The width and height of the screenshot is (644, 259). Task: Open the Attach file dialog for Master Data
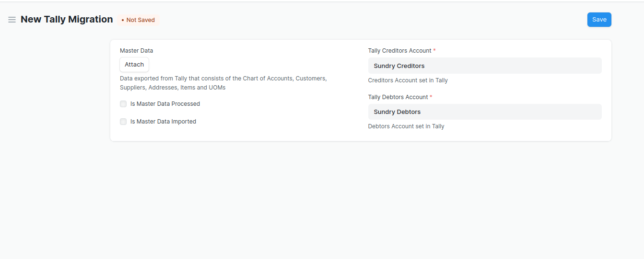click(x=134, y=65)
